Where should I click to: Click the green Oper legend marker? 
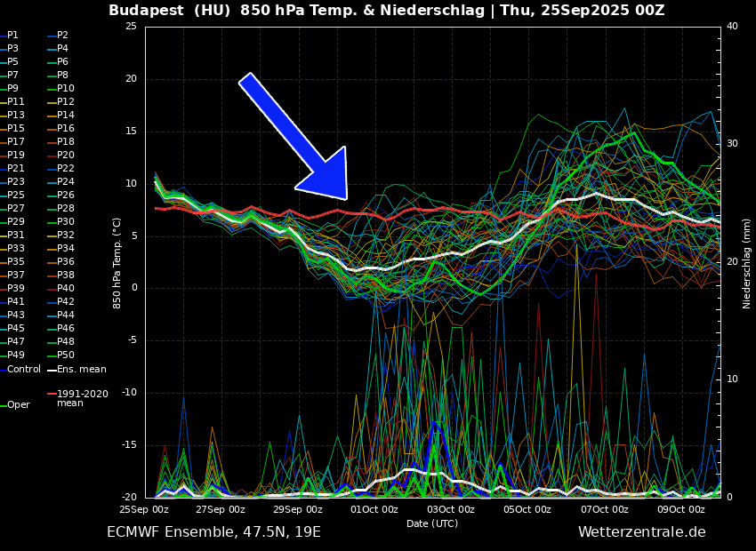(x=3, y=405)
